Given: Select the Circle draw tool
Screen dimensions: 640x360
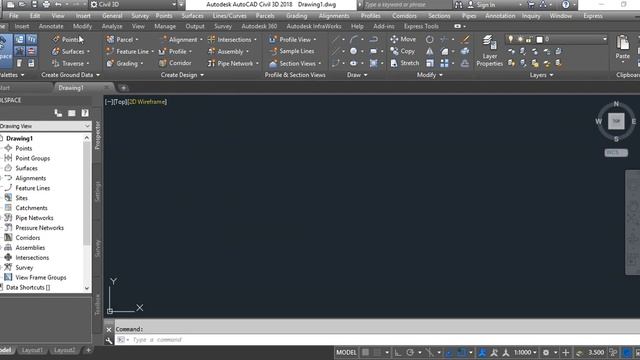Looking at the screenshot, I should point(353,51).
